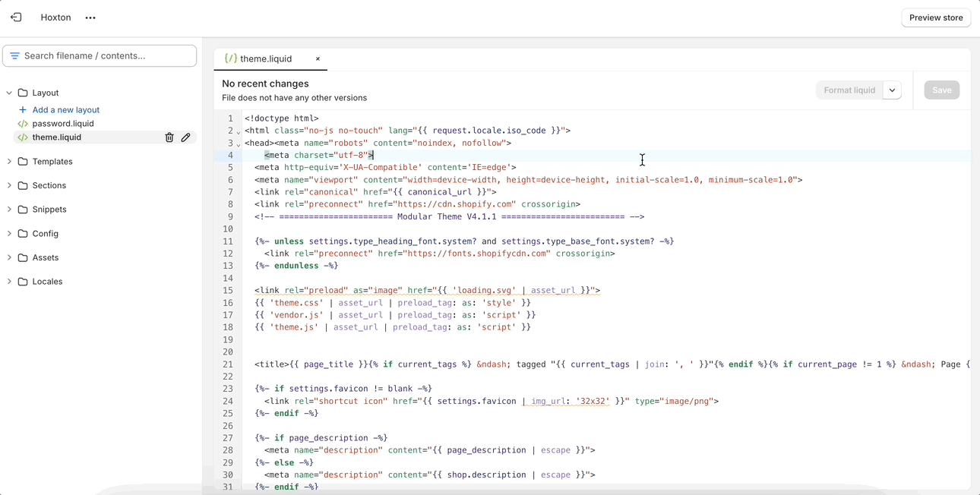The height and width of the screenshot is (495, 980).
Task: Open password.liquid file
Action: point(63,124)
